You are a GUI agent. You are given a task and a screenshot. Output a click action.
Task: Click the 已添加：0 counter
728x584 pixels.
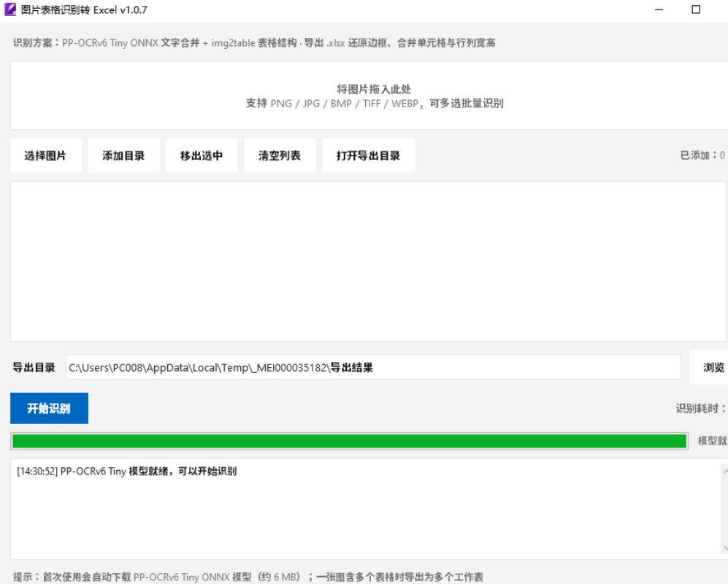coord(703,155)
